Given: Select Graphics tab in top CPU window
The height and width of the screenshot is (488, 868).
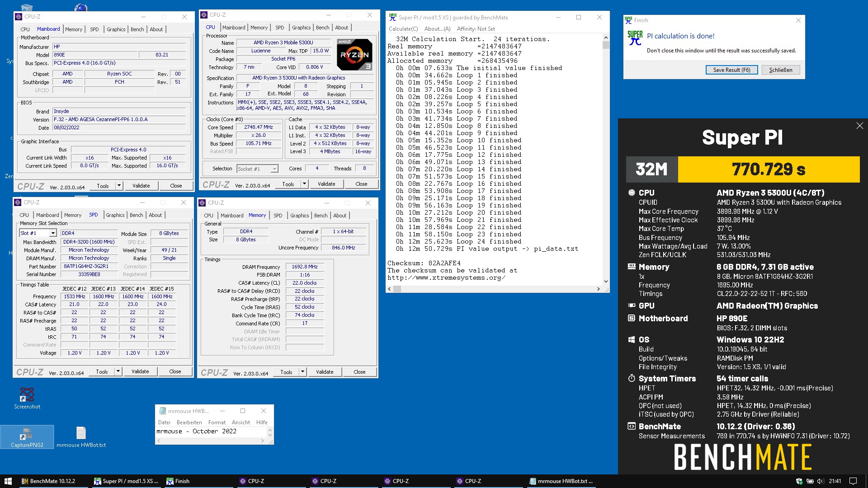Looking at the screenshot, I should (301, 28).
